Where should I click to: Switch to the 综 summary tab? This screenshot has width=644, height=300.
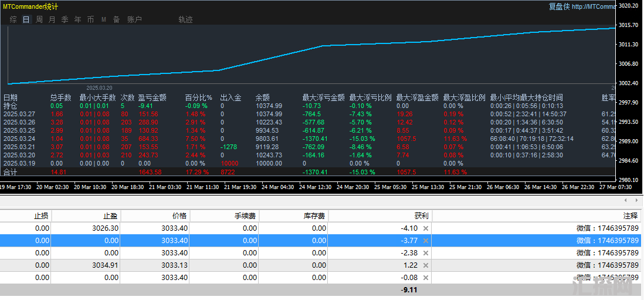[x=13, y=19]
